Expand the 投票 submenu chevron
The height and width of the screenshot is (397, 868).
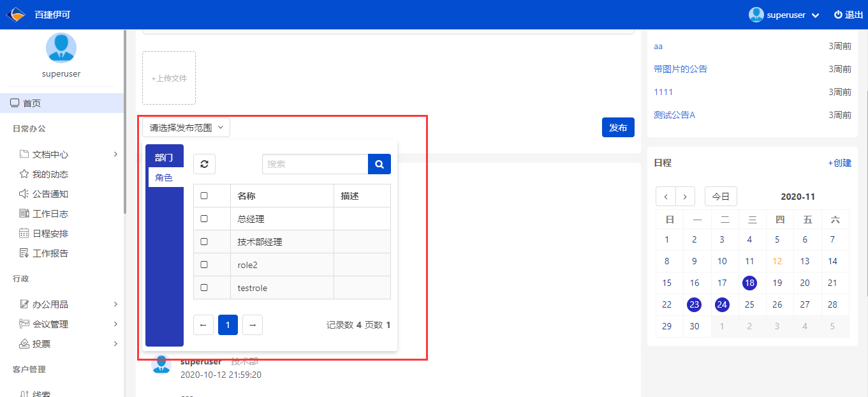pyautogui.click(x=115, y=343)
